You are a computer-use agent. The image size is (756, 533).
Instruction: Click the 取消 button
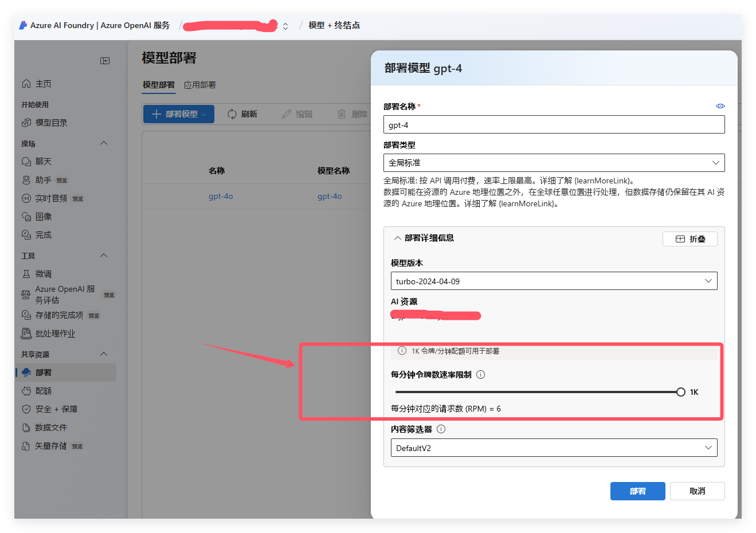pyautogui.click(x=698, y=491)
